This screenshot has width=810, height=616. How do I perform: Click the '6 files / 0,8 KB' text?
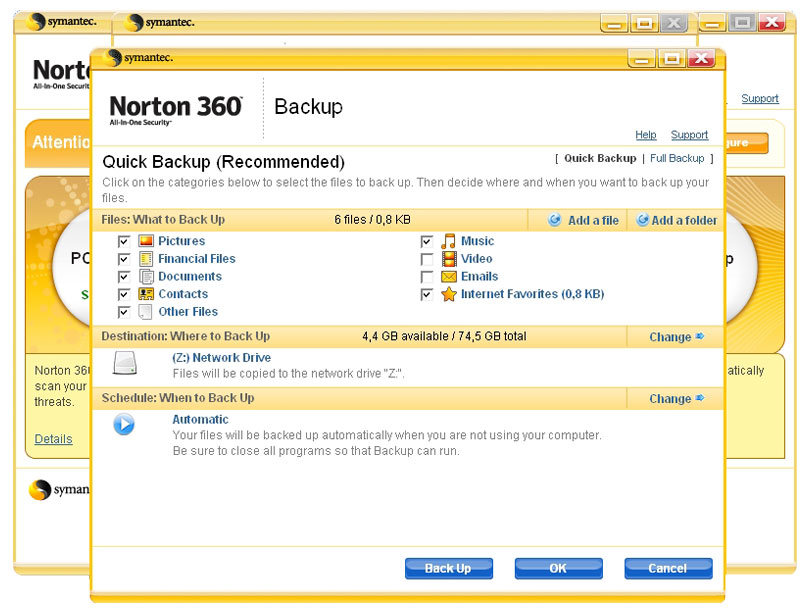(x=372, y=220)
